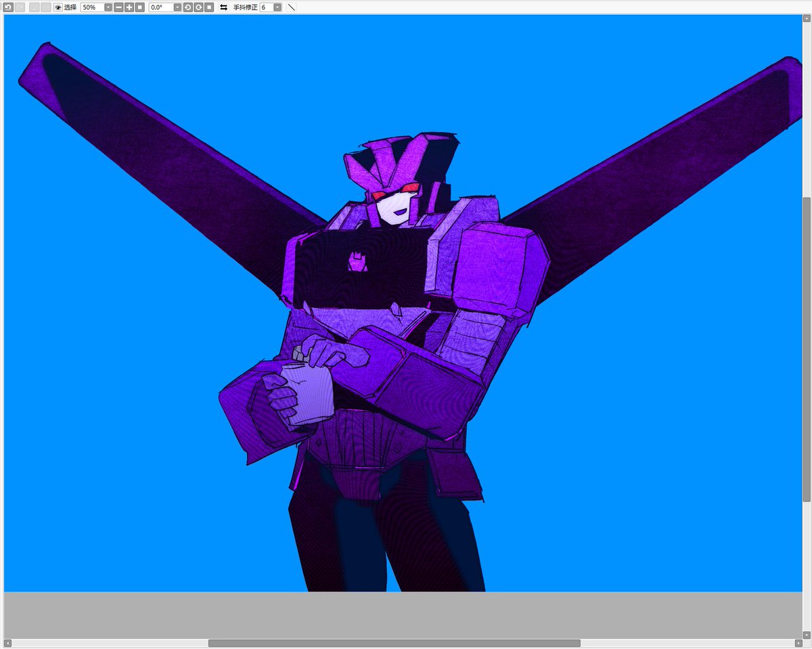This screenshot has height=649, width=812.
Task: Click the 手抖修正 label text
Action: point(246,7)
